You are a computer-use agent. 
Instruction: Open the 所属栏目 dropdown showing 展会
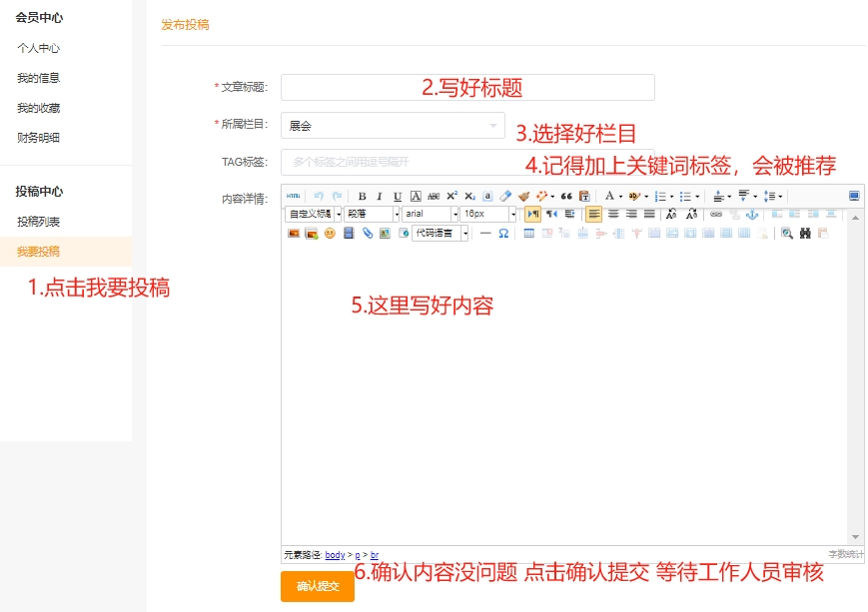(393, 126)
